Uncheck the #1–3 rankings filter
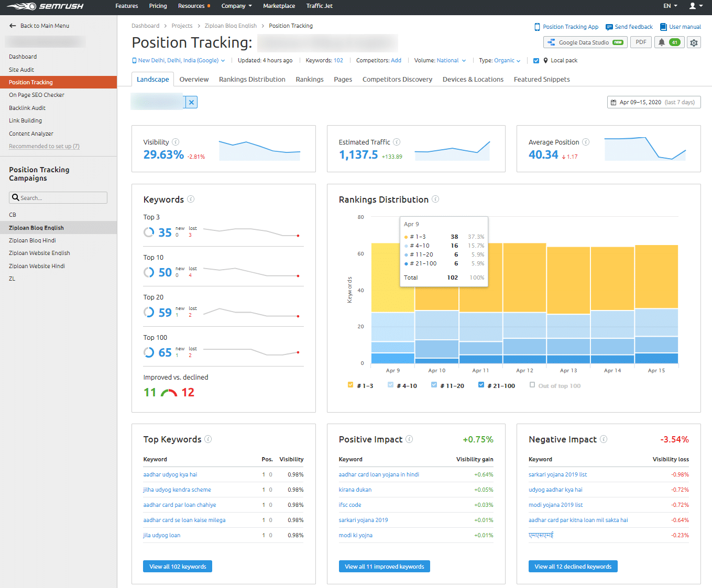The image size is (712, 588). (350, 384)
